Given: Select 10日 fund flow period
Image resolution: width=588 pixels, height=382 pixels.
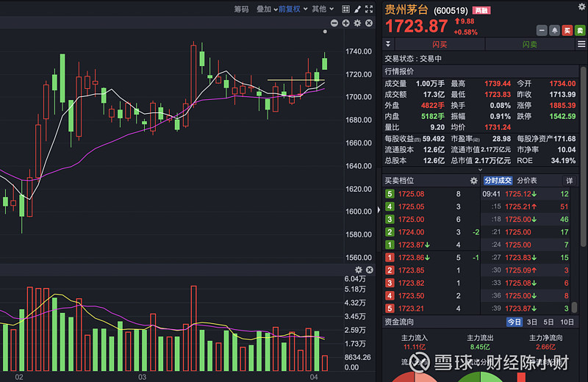Looking at the screenshot, I should 567,322.
